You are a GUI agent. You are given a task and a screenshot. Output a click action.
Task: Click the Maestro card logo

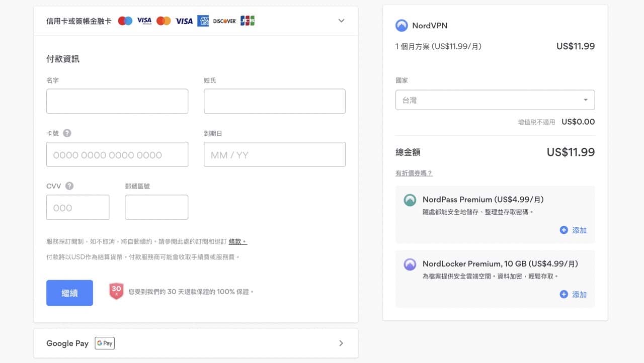click(125, 21)
